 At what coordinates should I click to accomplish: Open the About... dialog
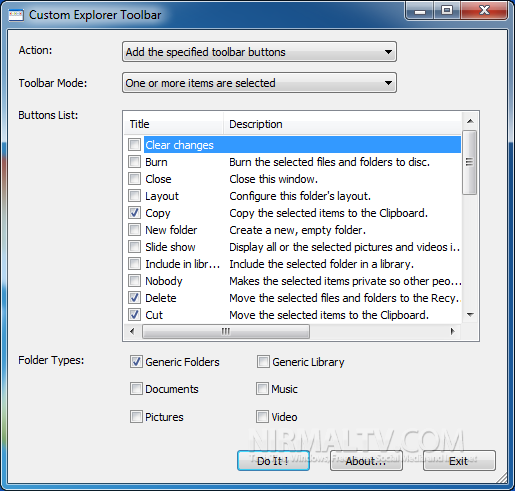pyautogui.click(x=366, y=461)
